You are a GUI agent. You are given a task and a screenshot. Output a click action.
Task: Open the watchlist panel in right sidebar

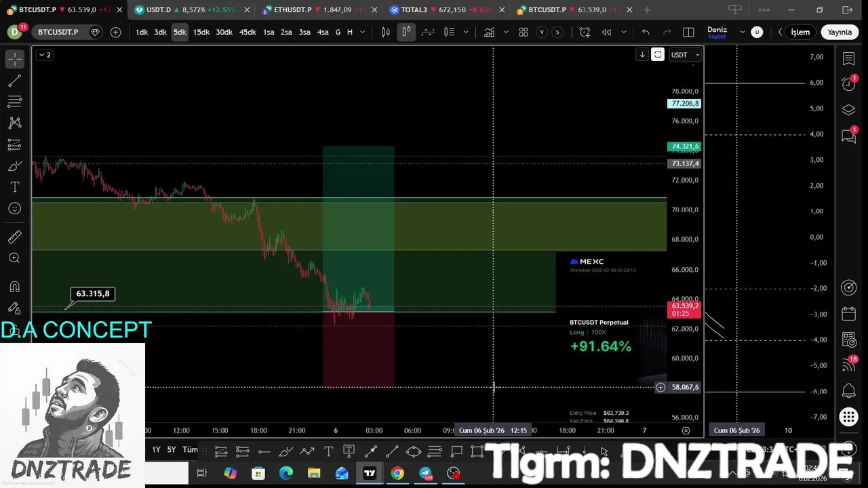pyautogui.click(x=848, y=59)
